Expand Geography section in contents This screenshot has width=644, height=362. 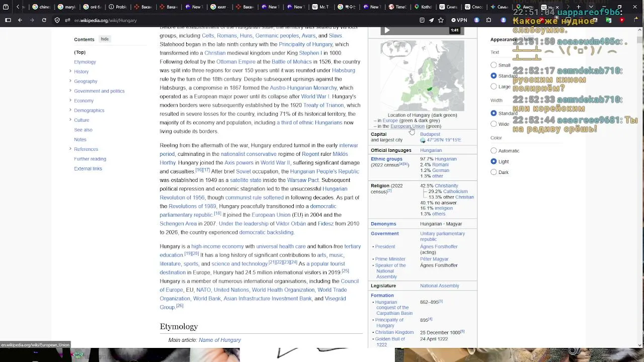70,81
